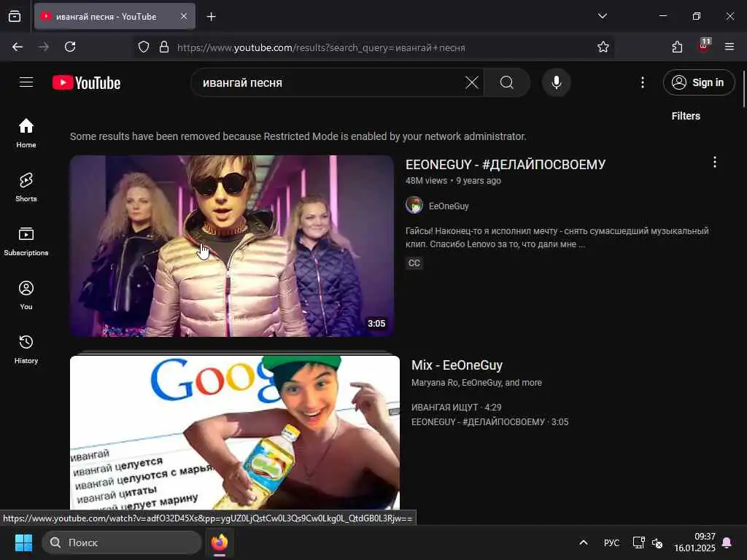
Task: Open Mix - EeOneGuy title link
Action: point(457,365)
